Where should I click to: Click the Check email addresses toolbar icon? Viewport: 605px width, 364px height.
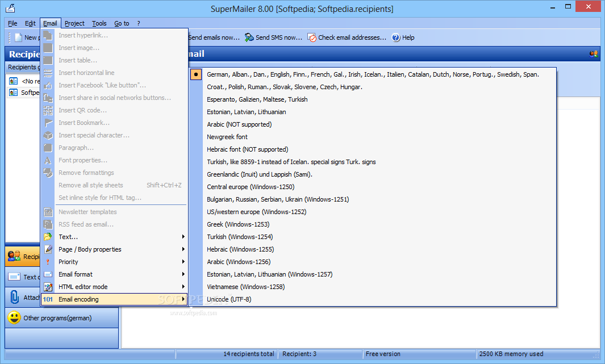coord(312,37)
